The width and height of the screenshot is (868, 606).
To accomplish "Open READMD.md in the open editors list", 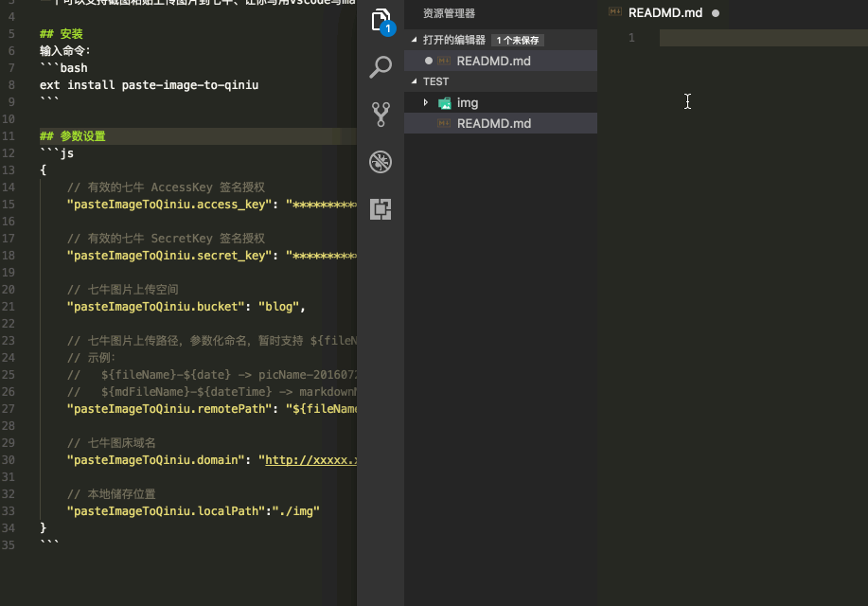I will point(501,61).
